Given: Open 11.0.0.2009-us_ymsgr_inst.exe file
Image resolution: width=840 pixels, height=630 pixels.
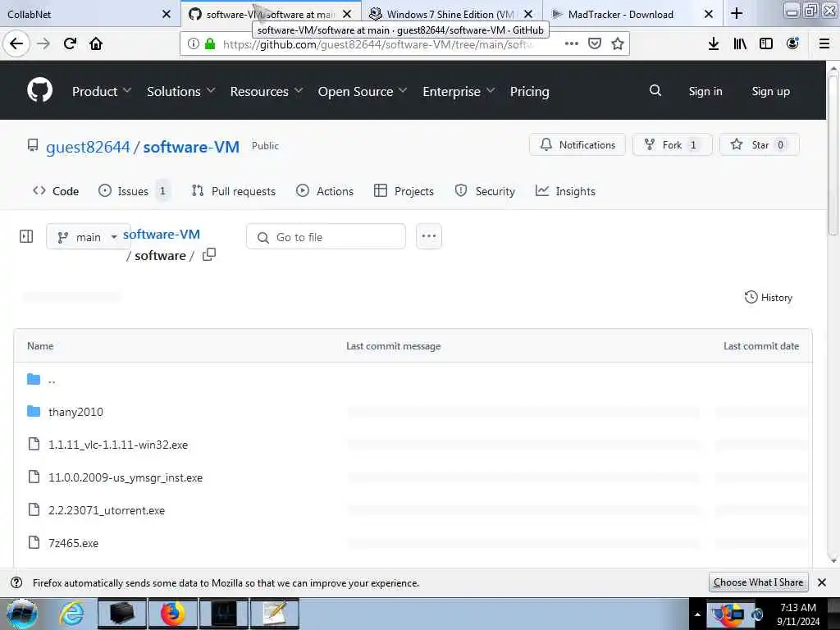Looking at the screenshot, I should pos(126,477).
